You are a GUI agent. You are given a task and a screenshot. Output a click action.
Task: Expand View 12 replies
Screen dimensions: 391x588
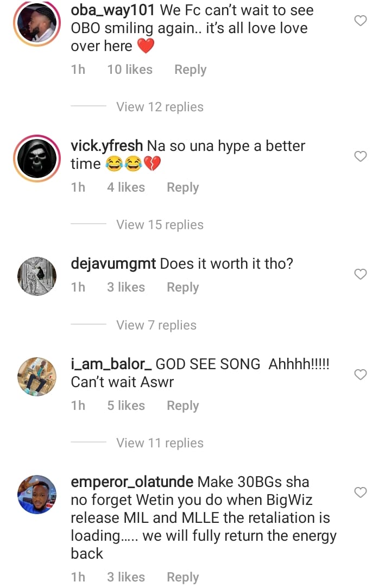tap(160, 107)
